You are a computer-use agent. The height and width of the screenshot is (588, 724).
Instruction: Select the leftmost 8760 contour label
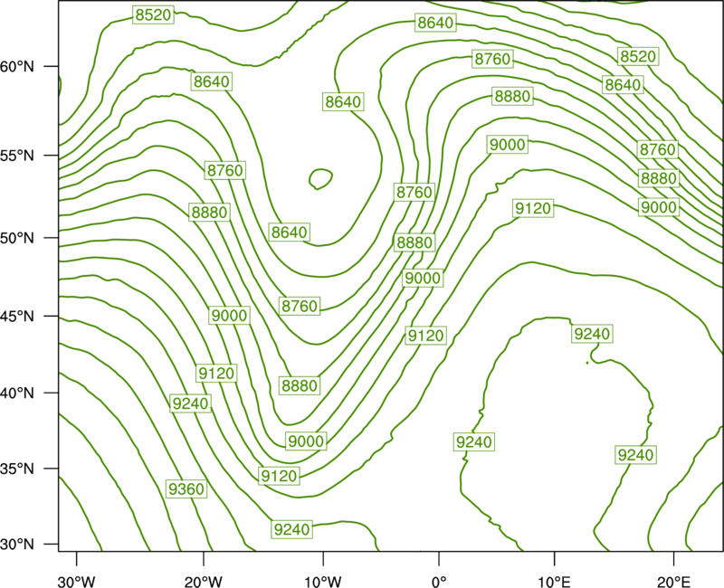pyautogui.click(x=224, y=170)
